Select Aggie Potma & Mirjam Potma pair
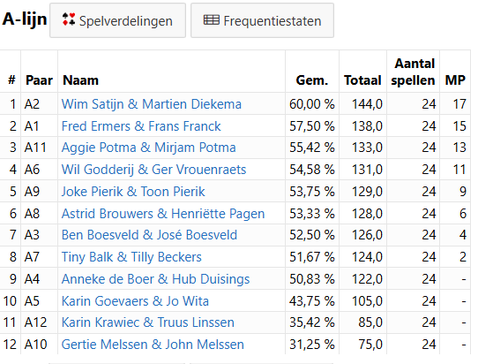 pos(149,147)
